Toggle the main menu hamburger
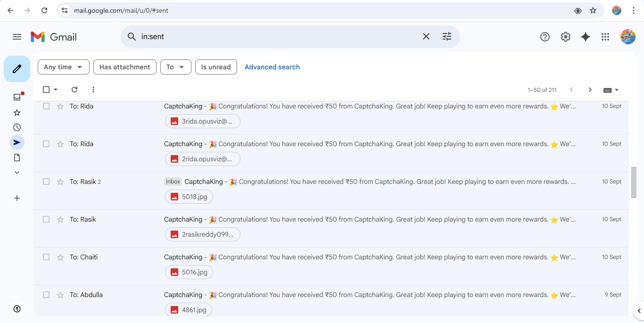Image resolution: width=644 pixels, height=323 pixels. pyautogui.click(x=17, y=37)
